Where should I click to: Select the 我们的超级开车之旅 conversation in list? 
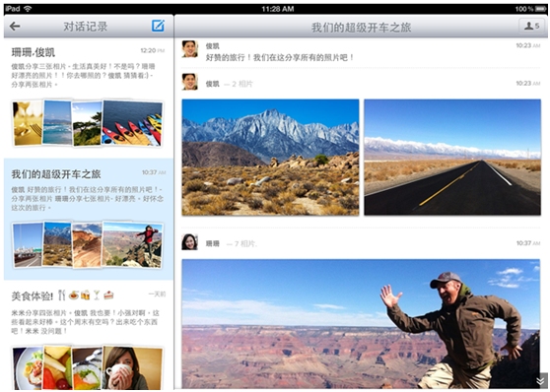pos(89,219)
